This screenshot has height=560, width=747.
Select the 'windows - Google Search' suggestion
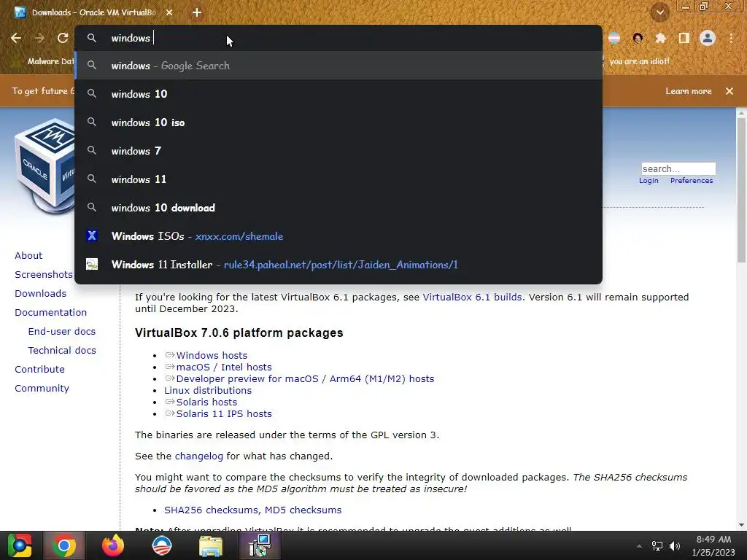338,66
